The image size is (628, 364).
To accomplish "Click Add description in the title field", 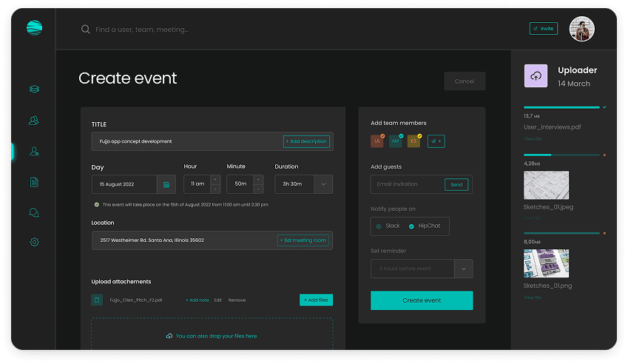I will tap(306, 141).
